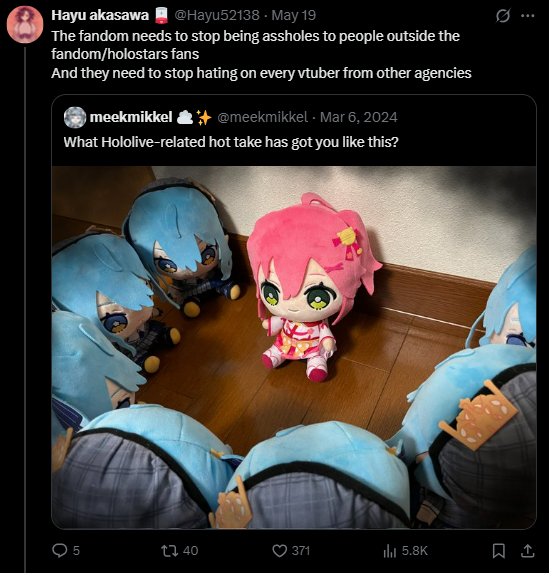
Task: Open the three-dot more options menu
Action: point(527,16)
